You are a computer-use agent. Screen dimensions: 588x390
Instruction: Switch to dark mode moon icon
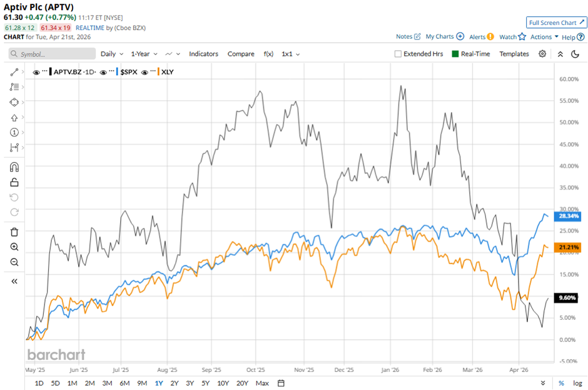(575, 54)
